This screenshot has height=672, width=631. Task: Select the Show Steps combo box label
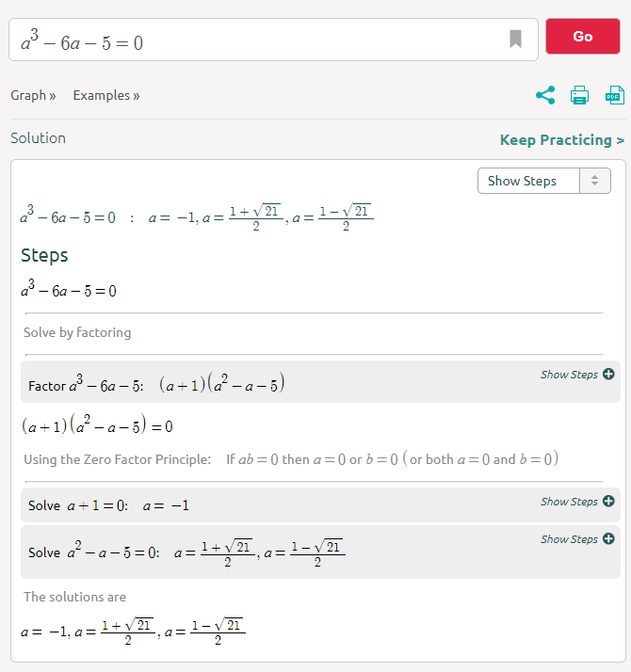522,181
